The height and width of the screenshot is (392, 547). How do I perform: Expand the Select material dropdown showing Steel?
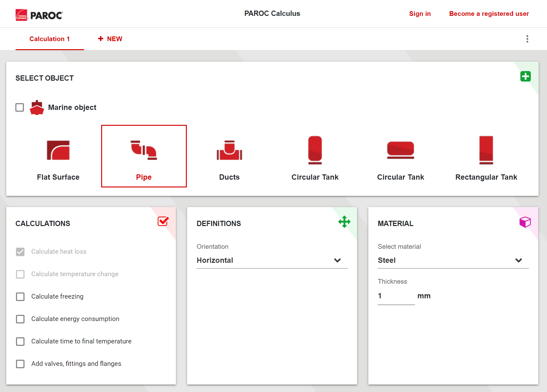coord(453,260)
